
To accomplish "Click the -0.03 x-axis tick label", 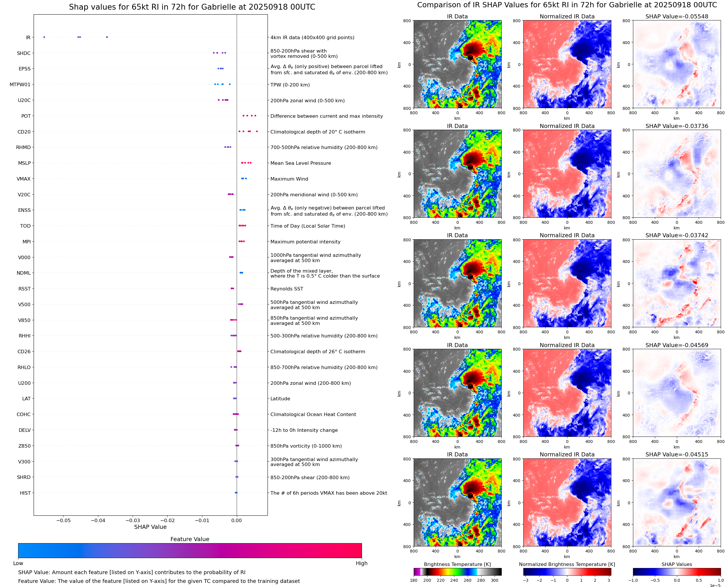I will 133,520.
